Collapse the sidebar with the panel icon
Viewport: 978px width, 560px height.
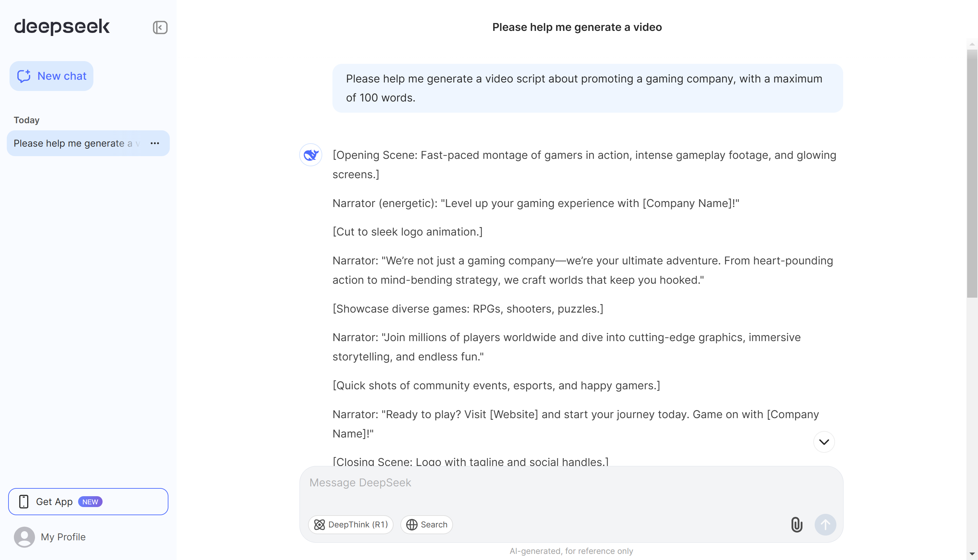tap(160, 27)
